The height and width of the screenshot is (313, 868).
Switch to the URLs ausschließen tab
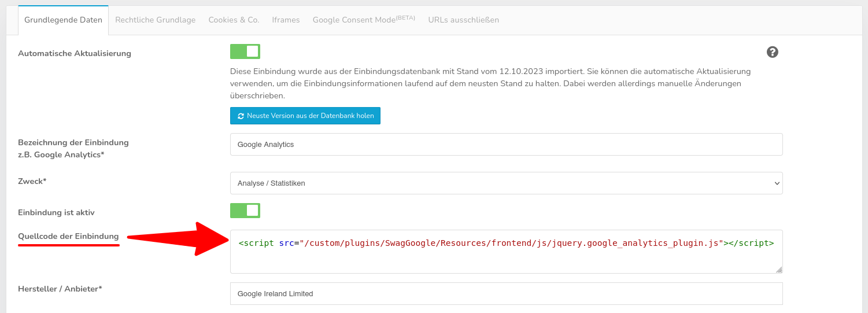pyautogui.click(x=463, y=20)
